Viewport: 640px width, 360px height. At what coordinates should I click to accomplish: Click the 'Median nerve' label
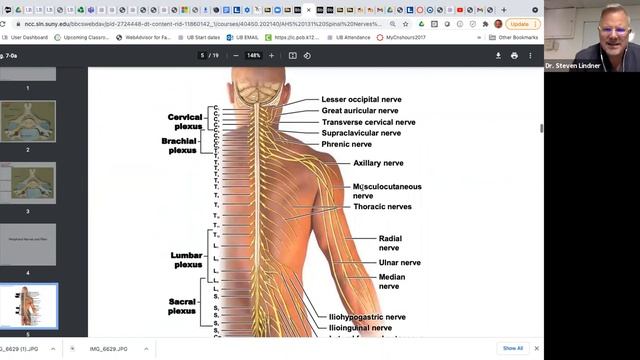(x=391, y=281)
